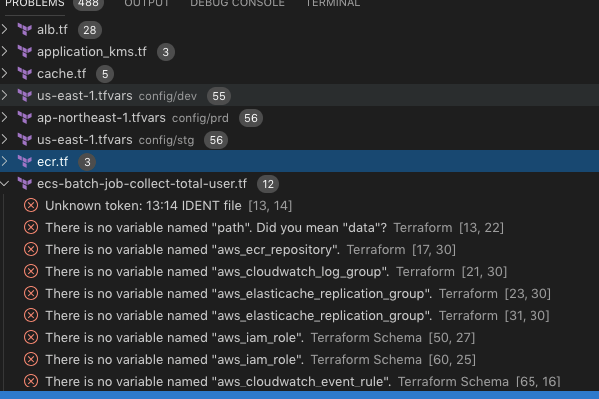Open elasticache_replication_group error at line 31

tap(300, 316)
